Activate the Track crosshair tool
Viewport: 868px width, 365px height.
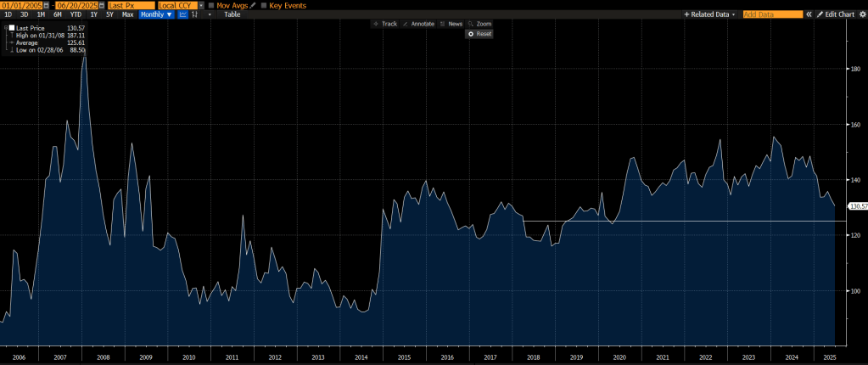385,24
